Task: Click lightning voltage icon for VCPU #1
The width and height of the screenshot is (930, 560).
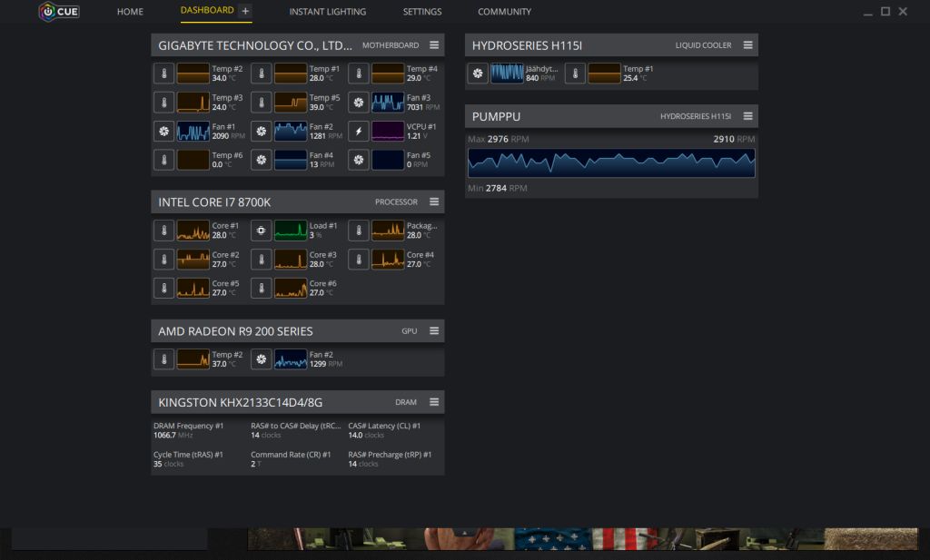Action: tap(358, 131)
